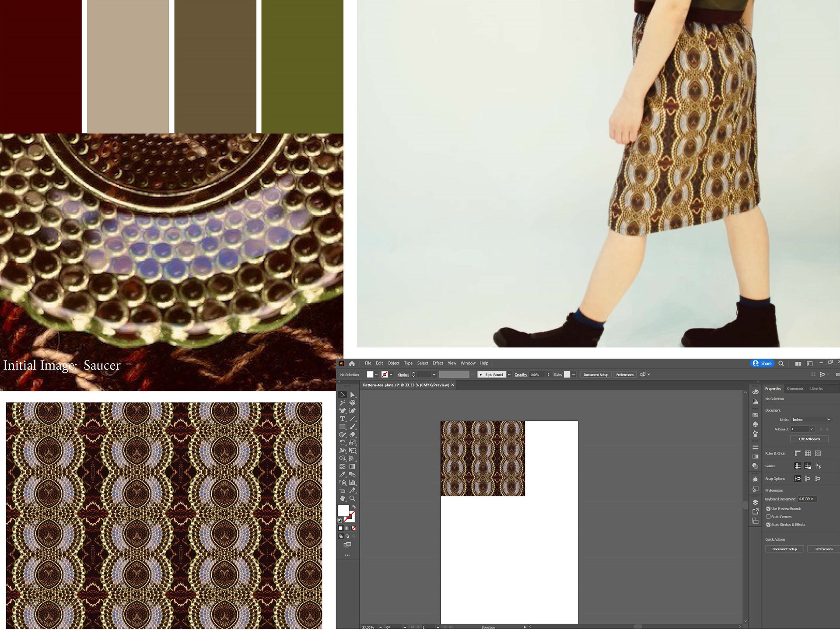The image size is (840, 630).
Task: Choose the Magic Wand tool
Action: [x=342, y=403]
